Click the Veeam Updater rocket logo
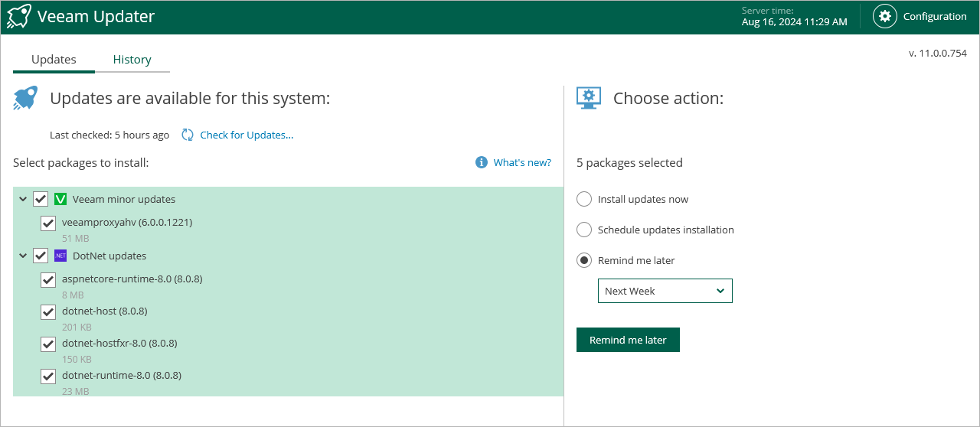The width and height of the screenshot is (980, 427). (x=18, y=16)
